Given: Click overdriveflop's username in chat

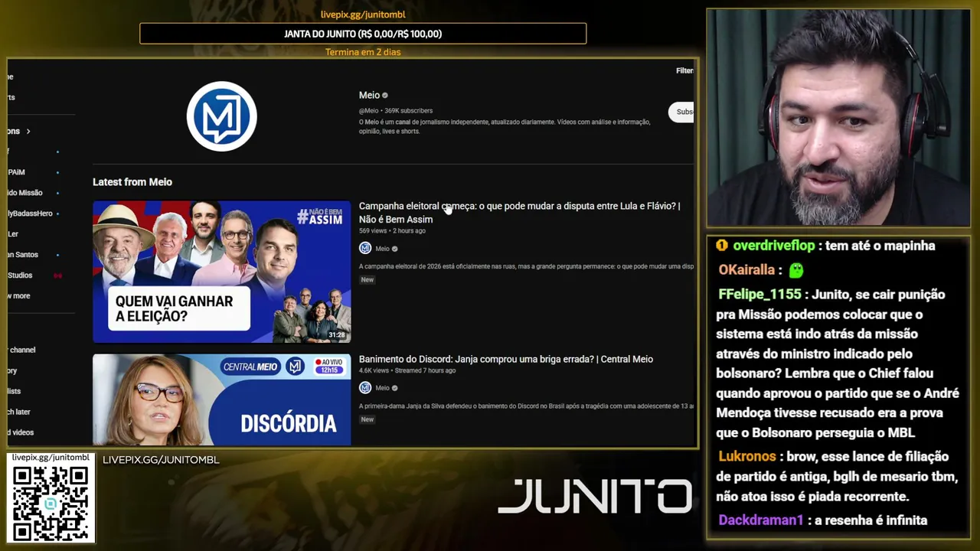Looking at the screenshot, I should coord(774,246).
